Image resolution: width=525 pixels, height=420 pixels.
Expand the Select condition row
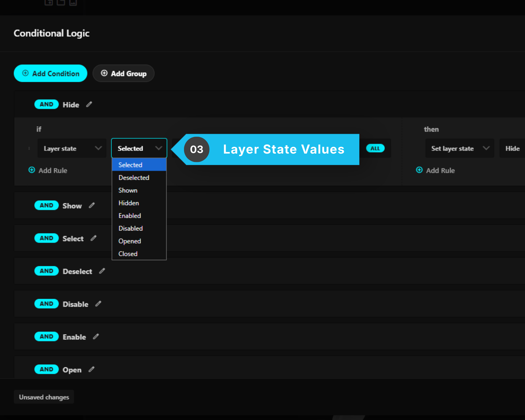coord(269,238)
